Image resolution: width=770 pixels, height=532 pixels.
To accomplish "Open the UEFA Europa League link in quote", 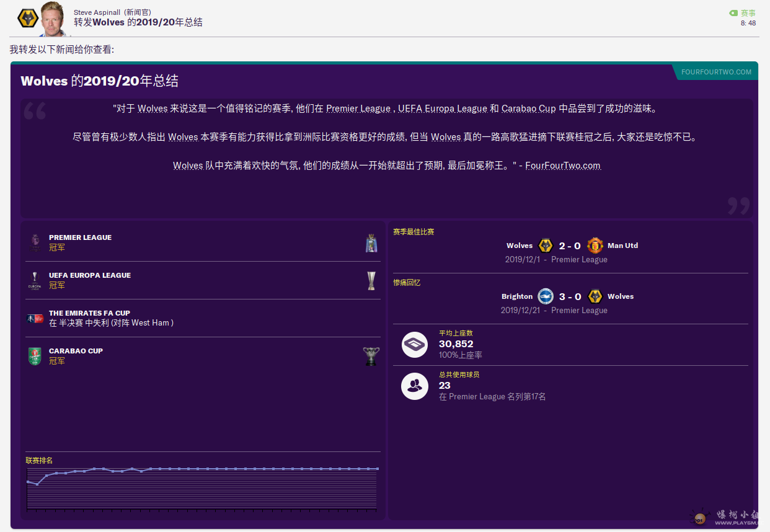I will (x=443, y=109).
